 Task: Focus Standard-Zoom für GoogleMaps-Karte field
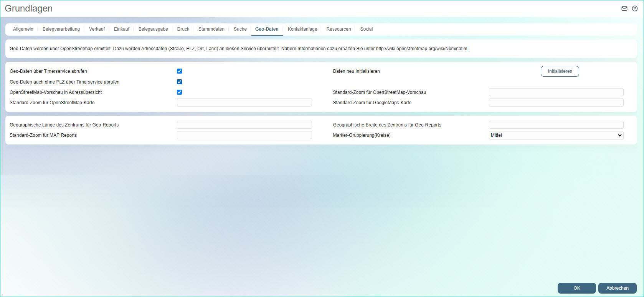click(556, 103)
